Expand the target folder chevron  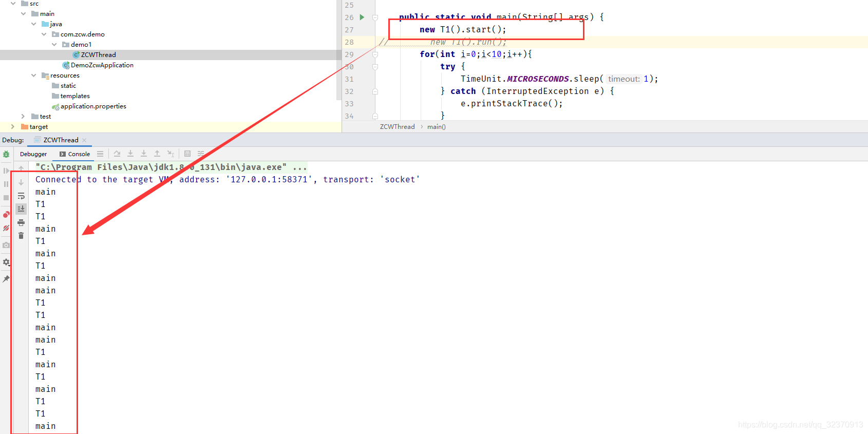(13, 127)
